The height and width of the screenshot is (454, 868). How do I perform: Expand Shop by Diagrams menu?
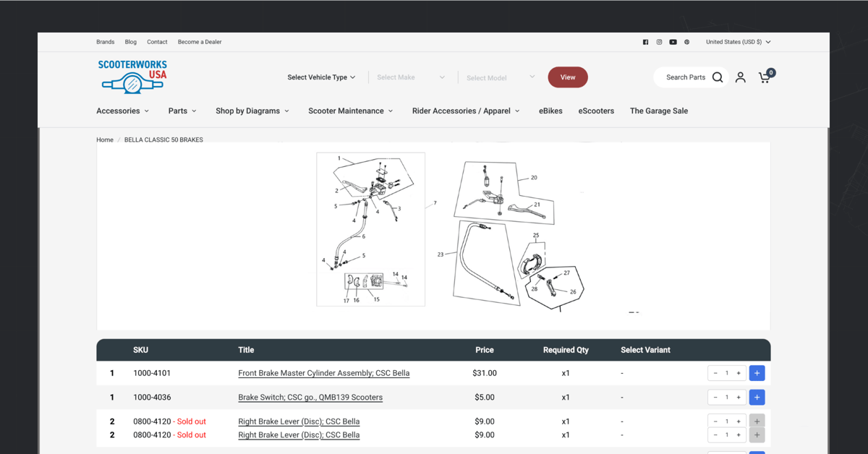point(252,111)
